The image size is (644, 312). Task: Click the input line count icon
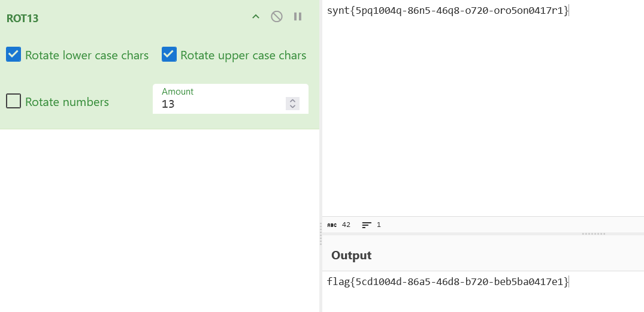click(x=367, y=225)
